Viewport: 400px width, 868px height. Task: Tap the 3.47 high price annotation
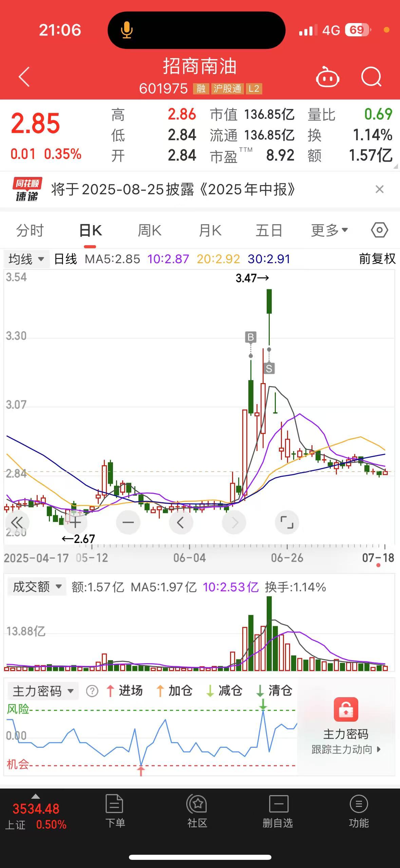pos(252,278)
